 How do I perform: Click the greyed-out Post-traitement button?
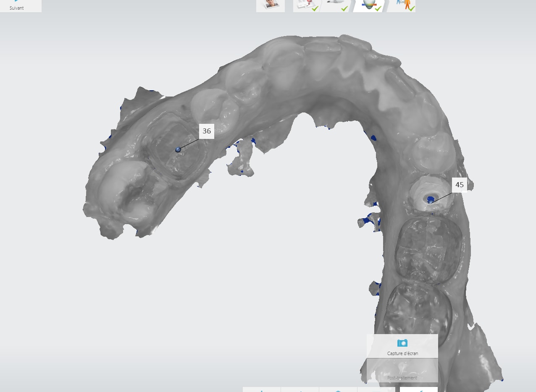tap(402, 377)
